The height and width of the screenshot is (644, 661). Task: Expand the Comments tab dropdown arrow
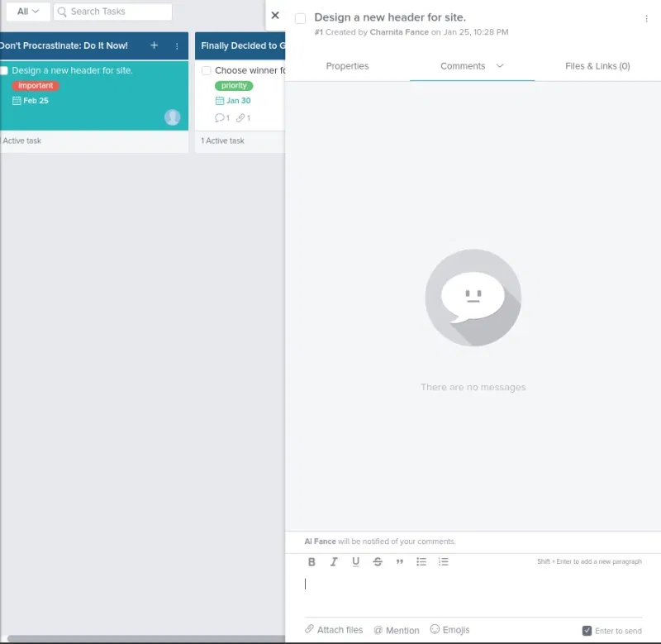tap(500, 66)
